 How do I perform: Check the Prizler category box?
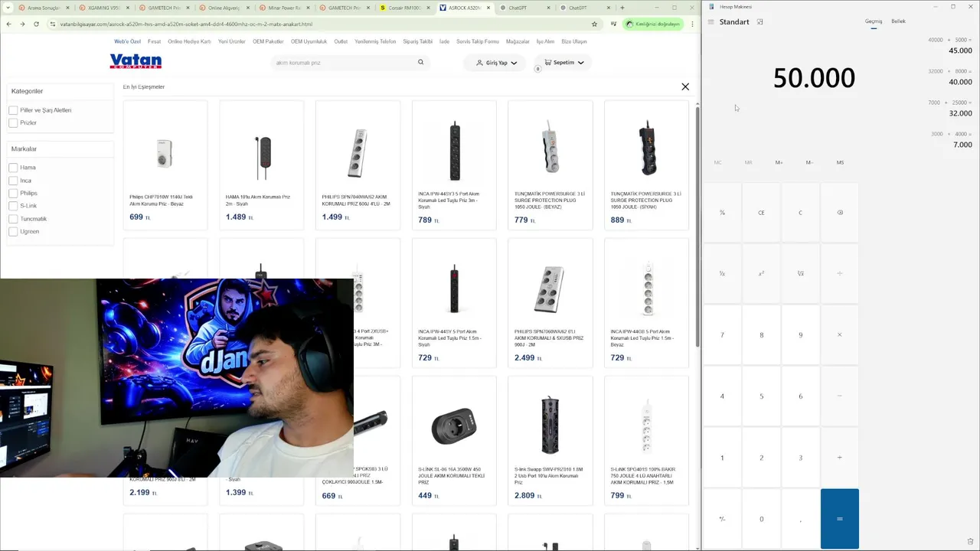(x=13, y=122)
